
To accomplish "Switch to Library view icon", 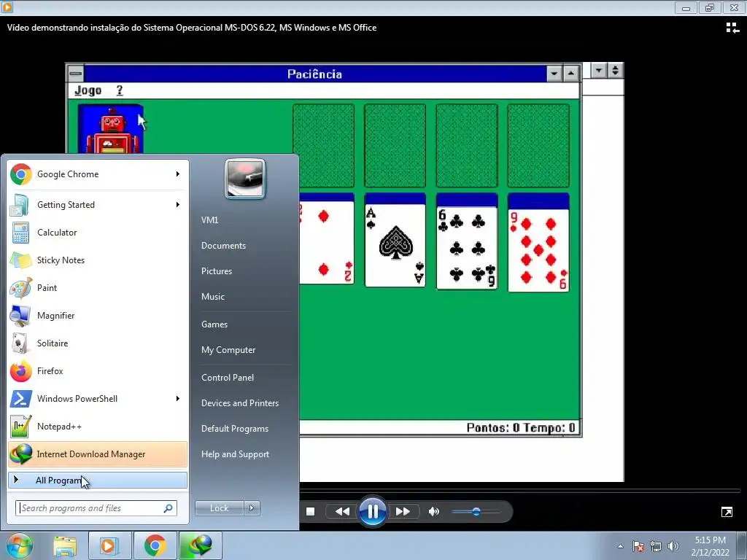I will pyautogui.click(x=732, y=28).
